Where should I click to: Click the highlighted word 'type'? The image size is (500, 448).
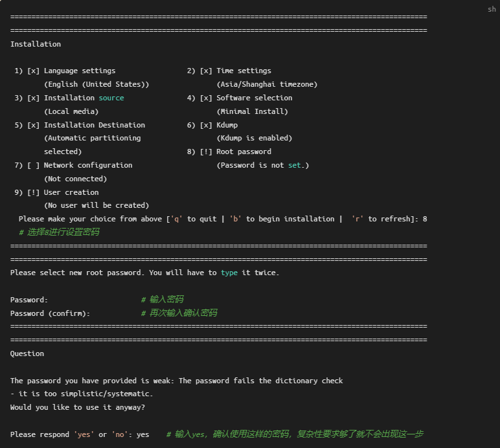click(229, 273)
